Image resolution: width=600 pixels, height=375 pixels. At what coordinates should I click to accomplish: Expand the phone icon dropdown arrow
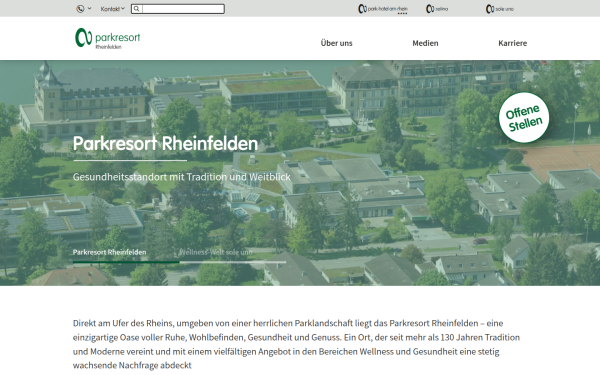pos(90,8)
